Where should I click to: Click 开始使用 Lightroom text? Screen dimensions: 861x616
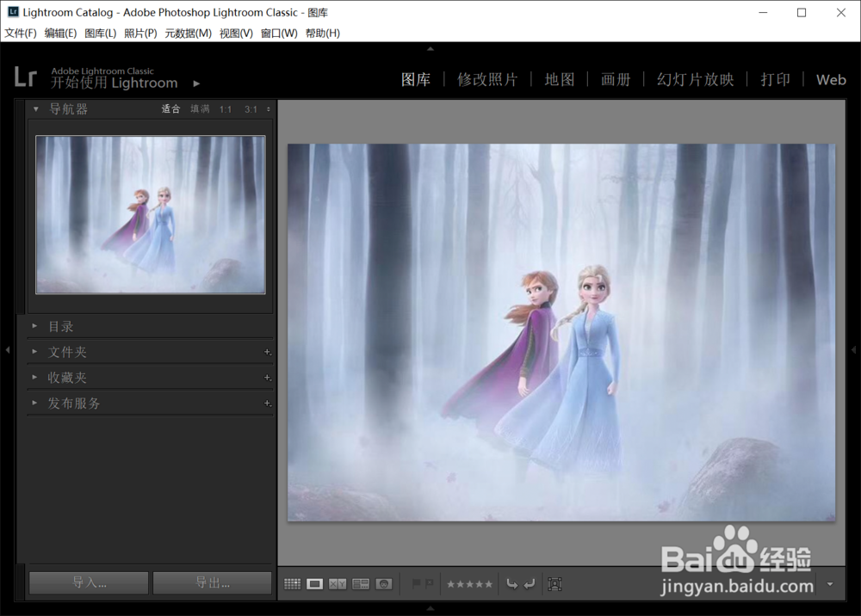tap(115, 83)
